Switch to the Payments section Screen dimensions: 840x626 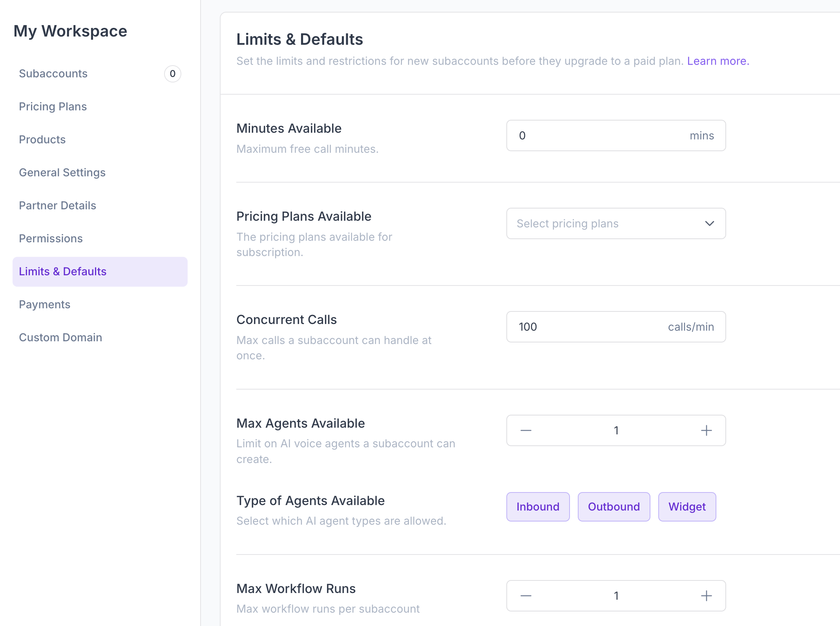(44, 304)
